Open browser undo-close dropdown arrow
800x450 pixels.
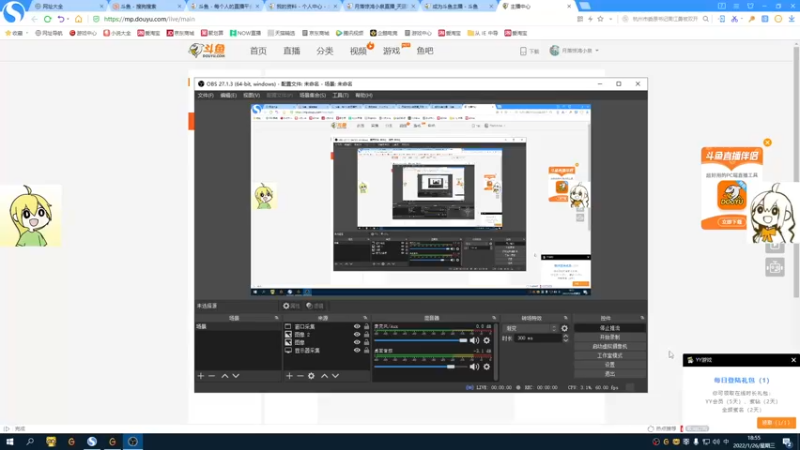click(x=68, y=19)
